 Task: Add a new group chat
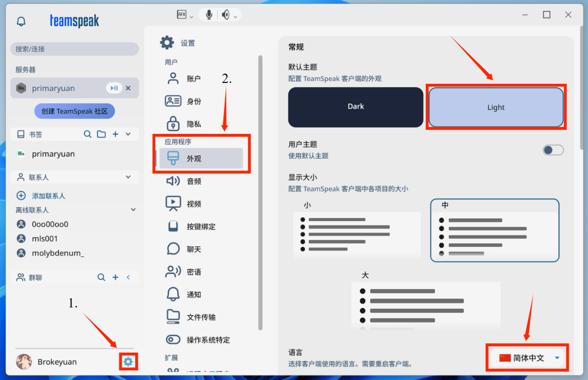[x=116, y=277]
